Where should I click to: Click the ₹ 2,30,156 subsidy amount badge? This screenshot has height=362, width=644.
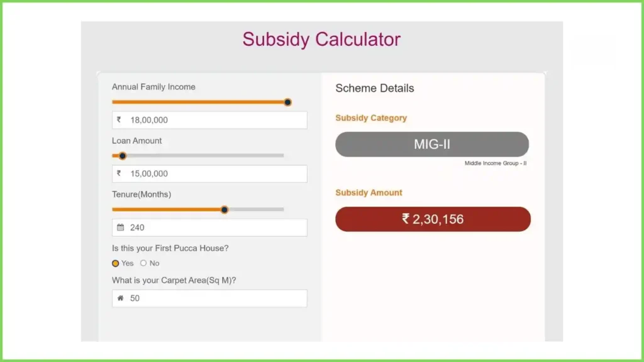pyautogui.click(x=433, y=219)
